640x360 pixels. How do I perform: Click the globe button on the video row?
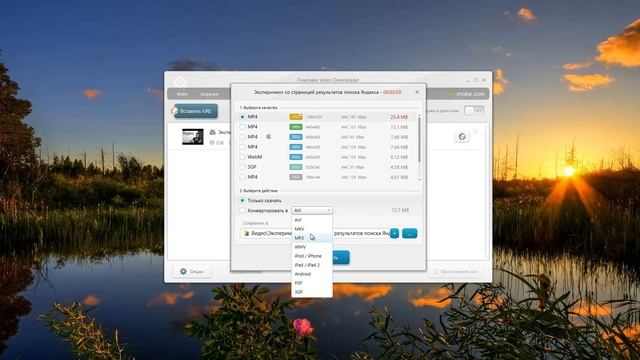pyautogui.click(x=462, y=137)
